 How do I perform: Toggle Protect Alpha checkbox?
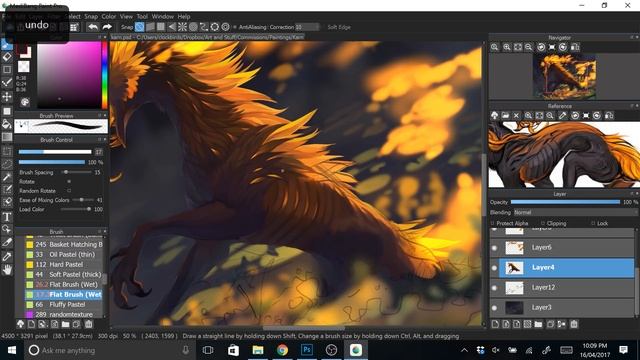click(492, 223)
